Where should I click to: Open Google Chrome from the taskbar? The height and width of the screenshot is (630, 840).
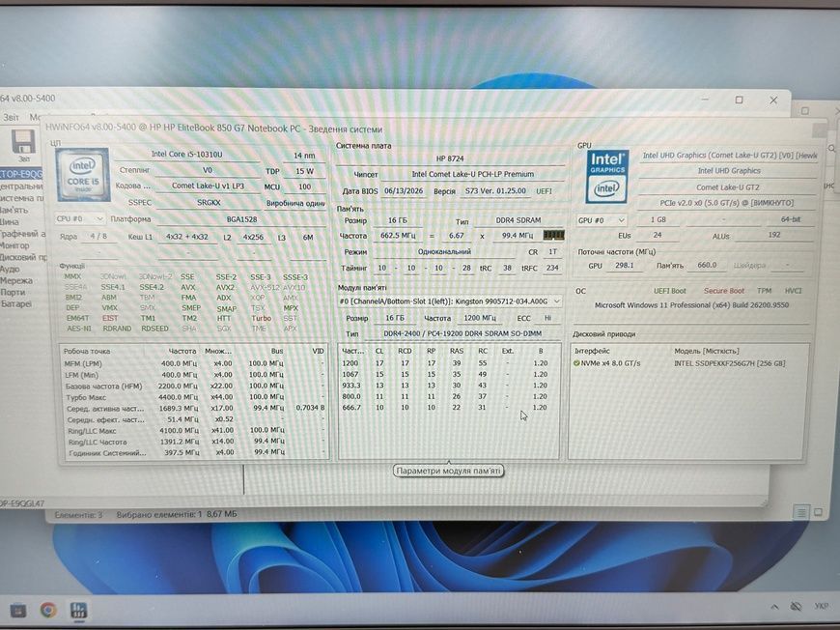(48, 610)
